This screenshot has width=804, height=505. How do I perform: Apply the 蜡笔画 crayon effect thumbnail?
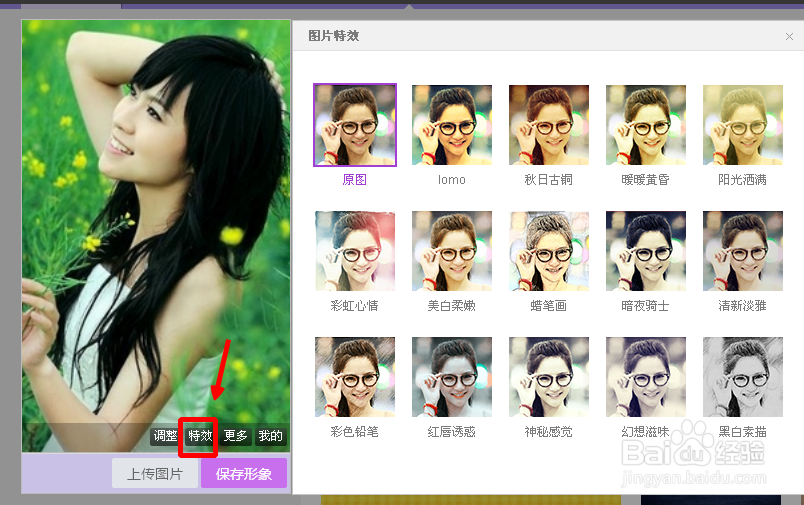549,251
